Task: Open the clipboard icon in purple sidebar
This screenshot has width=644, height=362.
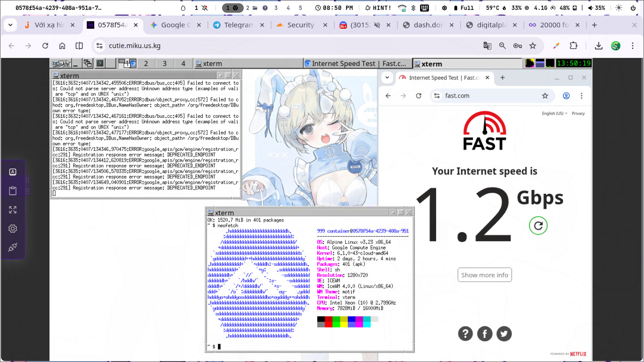Action: coord(13,191)
